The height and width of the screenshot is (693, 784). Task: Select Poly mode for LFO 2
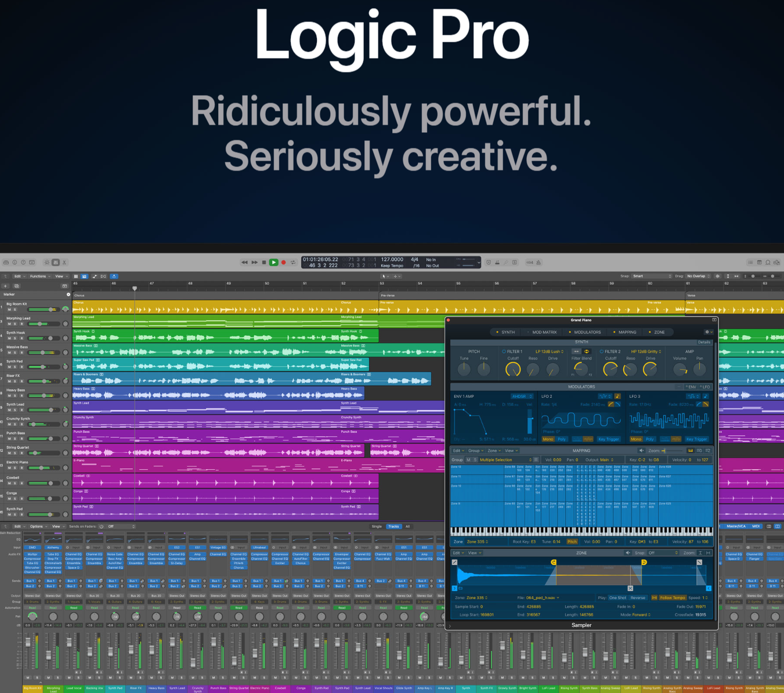pos(561,439)
